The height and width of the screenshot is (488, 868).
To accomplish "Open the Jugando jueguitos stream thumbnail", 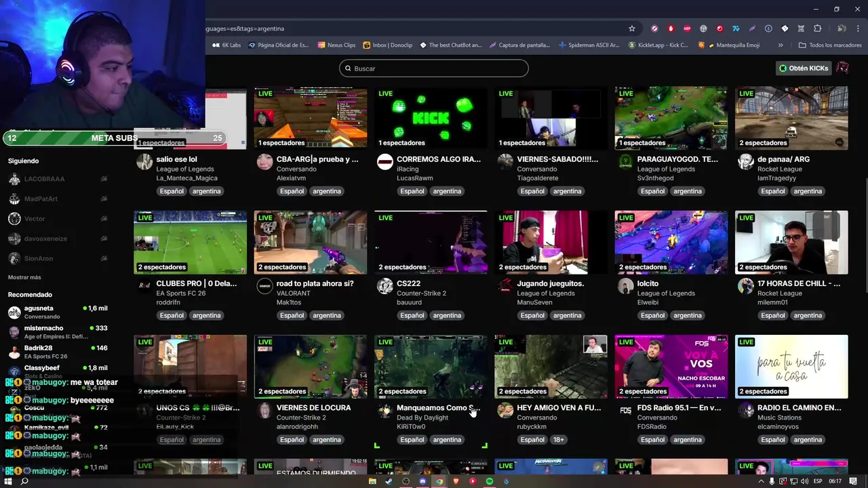I will [551, 242].
